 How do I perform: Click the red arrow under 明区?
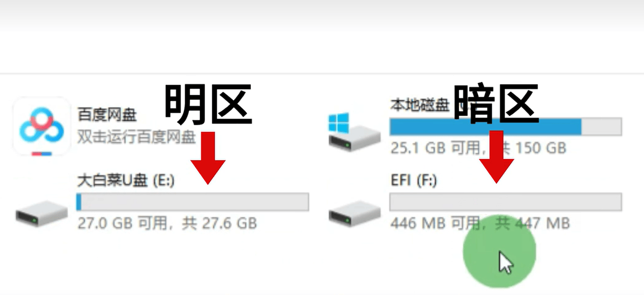tap(207, 158)
